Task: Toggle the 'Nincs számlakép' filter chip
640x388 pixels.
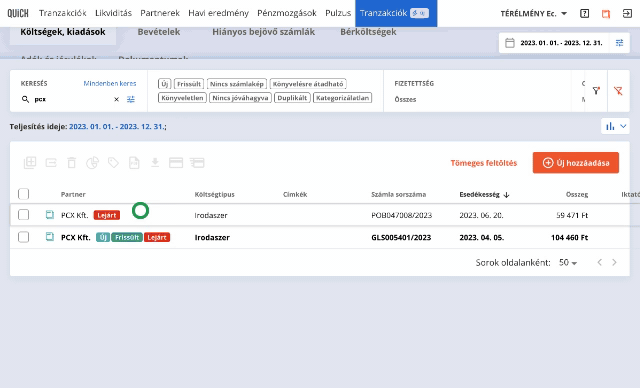Action: (237, 84)
